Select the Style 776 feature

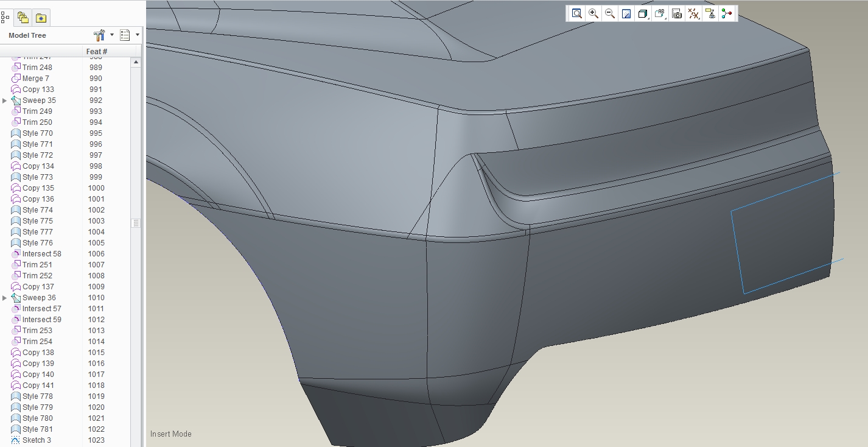(x=32, y=243)
